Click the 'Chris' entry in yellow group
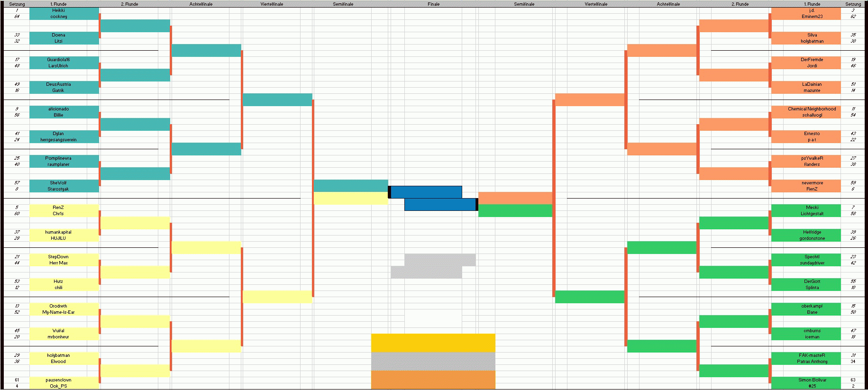The image size is (868, 390). point(64,214)
